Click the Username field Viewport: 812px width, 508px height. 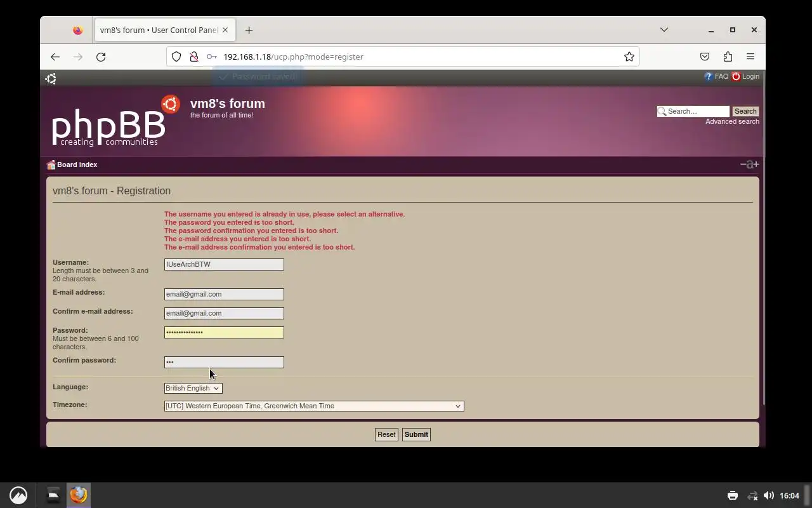pyautogui.click(x=224, y=264)
